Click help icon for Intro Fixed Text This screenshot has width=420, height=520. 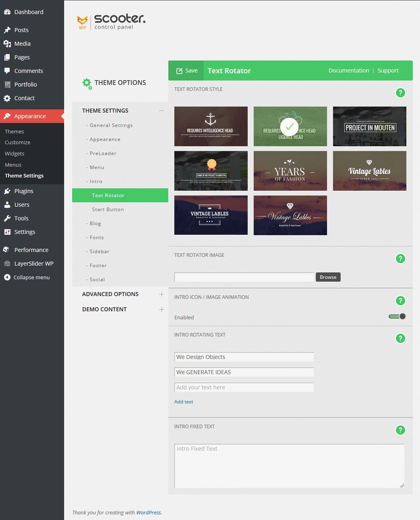(400, 430)
